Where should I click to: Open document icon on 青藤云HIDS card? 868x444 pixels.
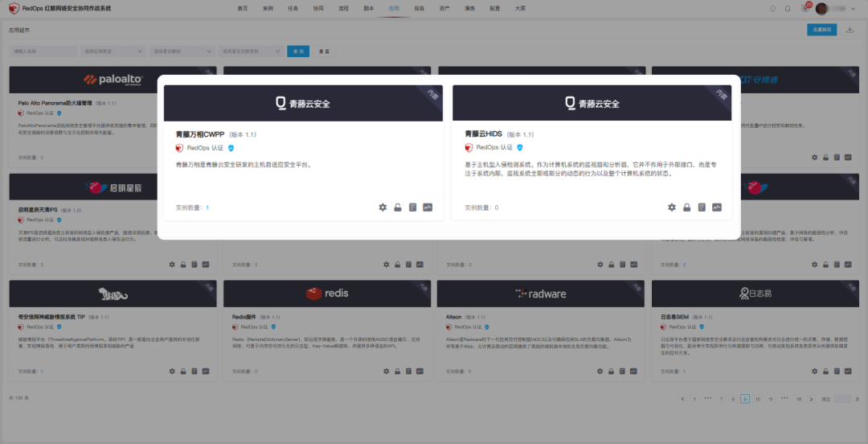tap(702, 208)
